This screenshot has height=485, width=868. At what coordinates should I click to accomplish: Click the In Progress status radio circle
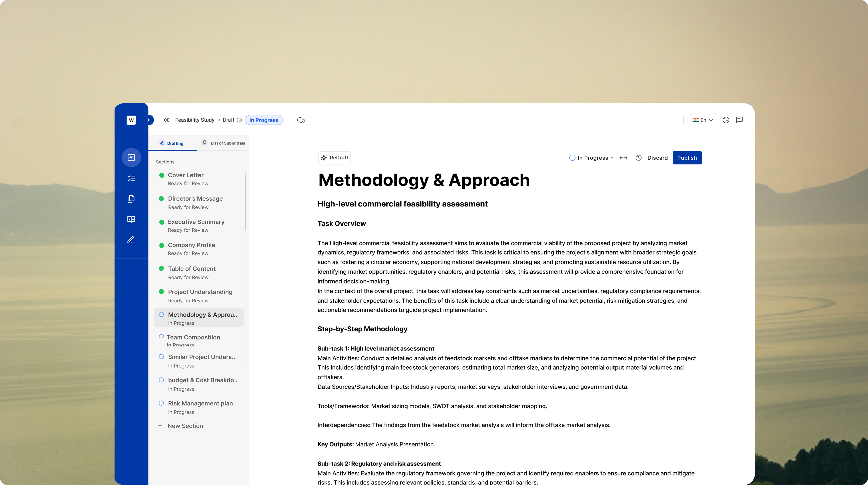tap(572, 158)
